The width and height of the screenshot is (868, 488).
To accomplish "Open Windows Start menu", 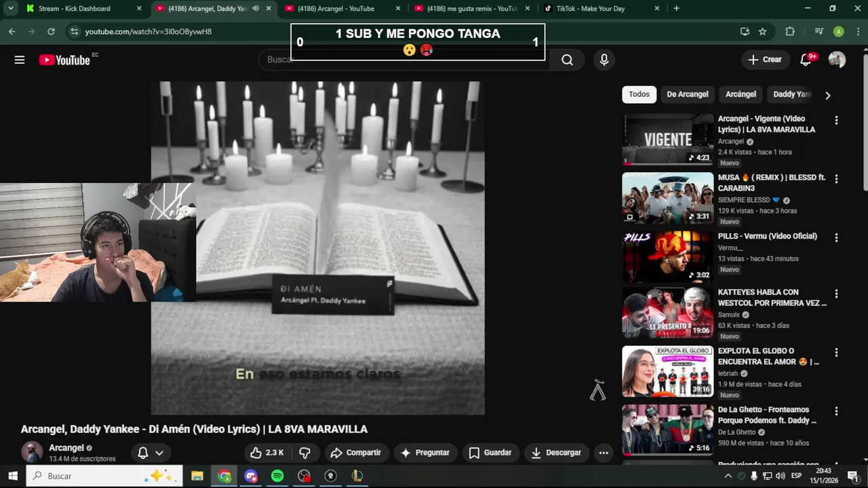I will tap(12, 476).
